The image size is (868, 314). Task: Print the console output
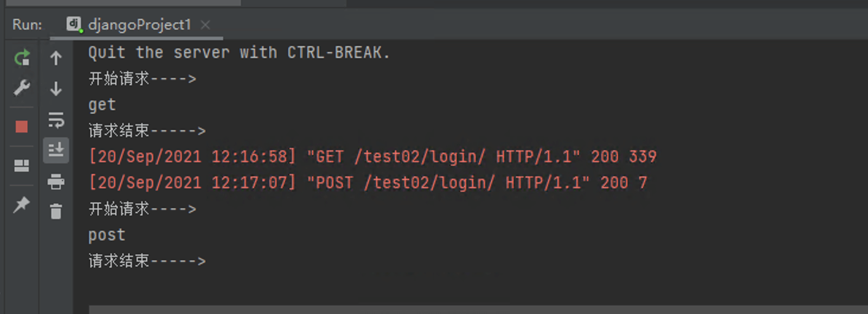(x=56, y=181)
